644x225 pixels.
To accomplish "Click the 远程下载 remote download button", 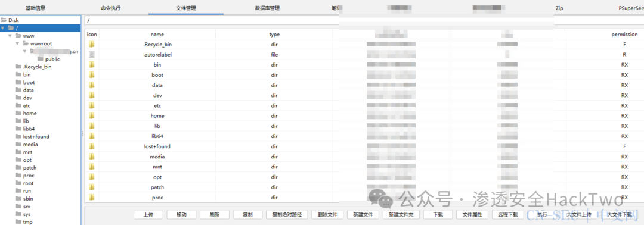I will pyautogui.click(x=507, y=214).
